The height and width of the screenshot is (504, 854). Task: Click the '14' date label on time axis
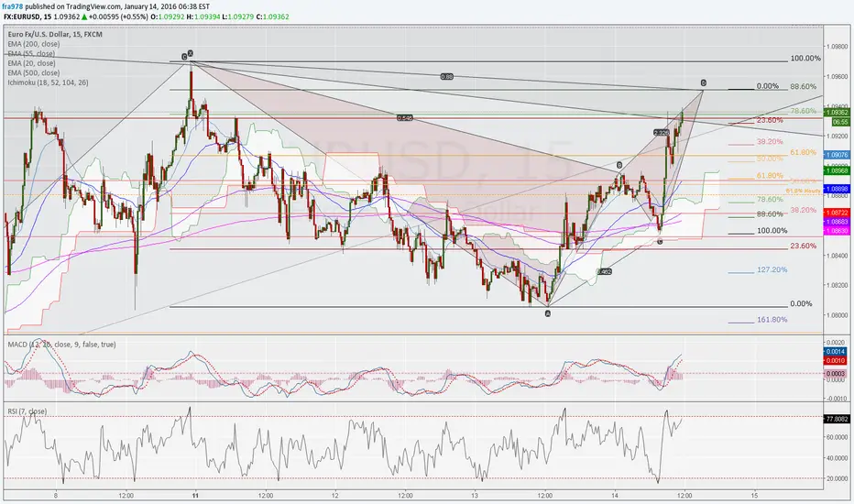tap(615, 495)
